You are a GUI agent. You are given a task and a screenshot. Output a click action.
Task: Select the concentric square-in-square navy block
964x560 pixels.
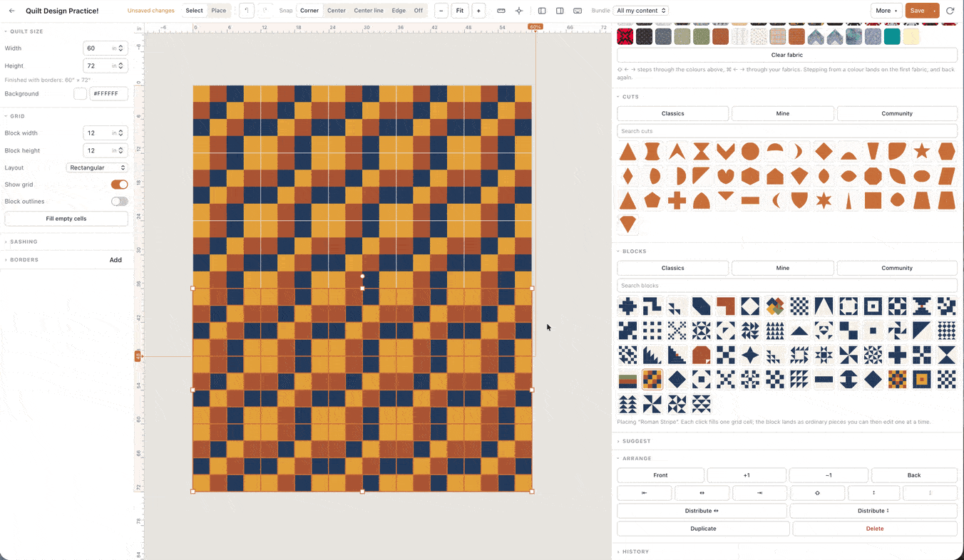(873, 306)
